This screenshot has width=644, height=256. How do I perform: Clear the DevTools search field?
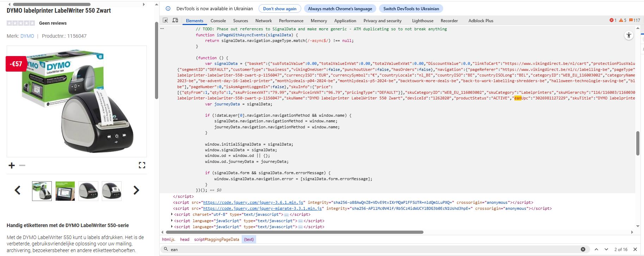coord(583,249)
